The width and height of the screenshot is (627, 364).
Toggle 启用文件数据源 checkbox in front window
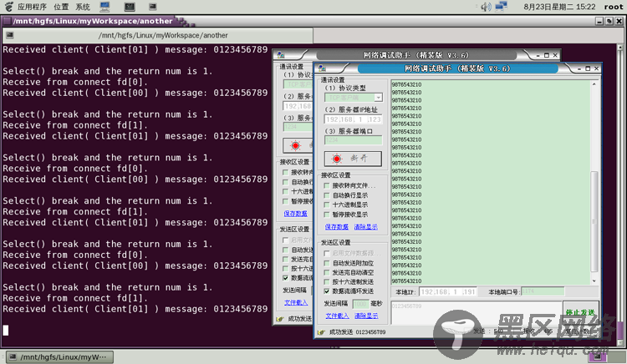[327, 254]
